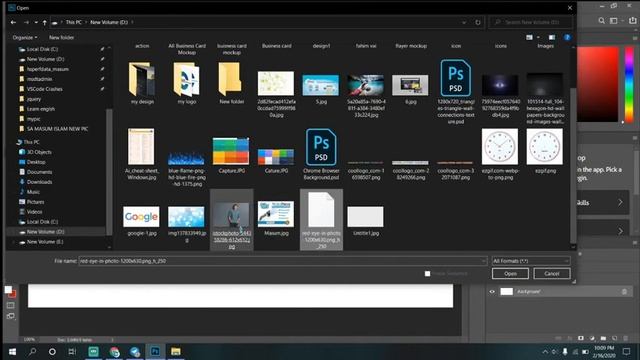Open the notification center icon
The height and width of the screenshot is (360, 640).
tap(627, 351)
